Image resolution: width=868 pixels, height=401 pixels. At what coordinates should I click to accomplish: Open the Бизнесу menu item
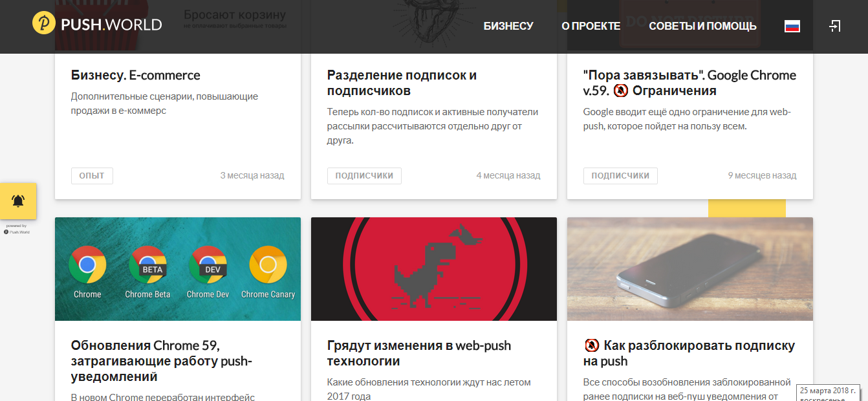coord(508,27)
